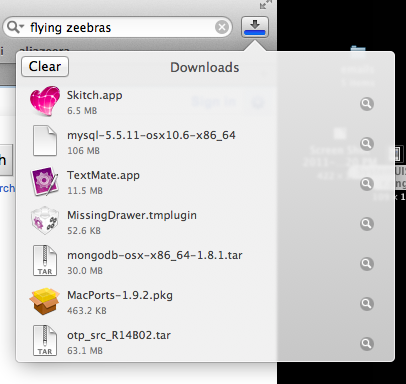406x384 pixels.
Task: Reveal MissingDrawer.tmplugin in Finder
Action: tap(367, 224)
